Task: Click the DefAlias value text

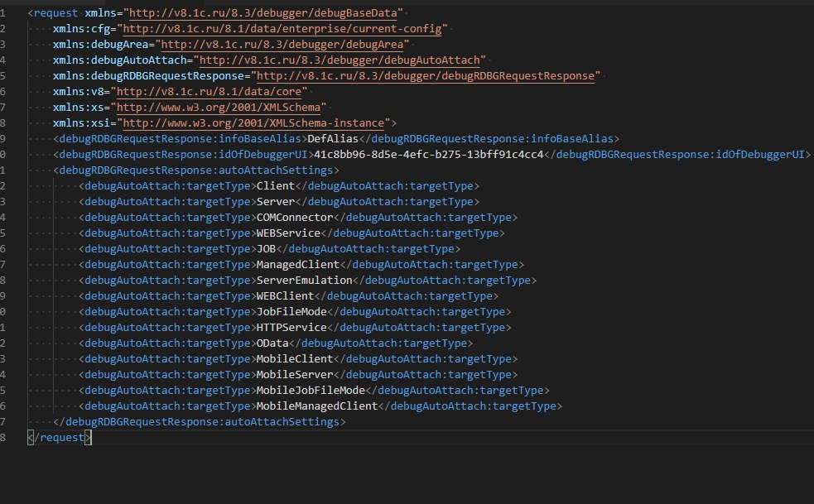Action: click(333, 138)
